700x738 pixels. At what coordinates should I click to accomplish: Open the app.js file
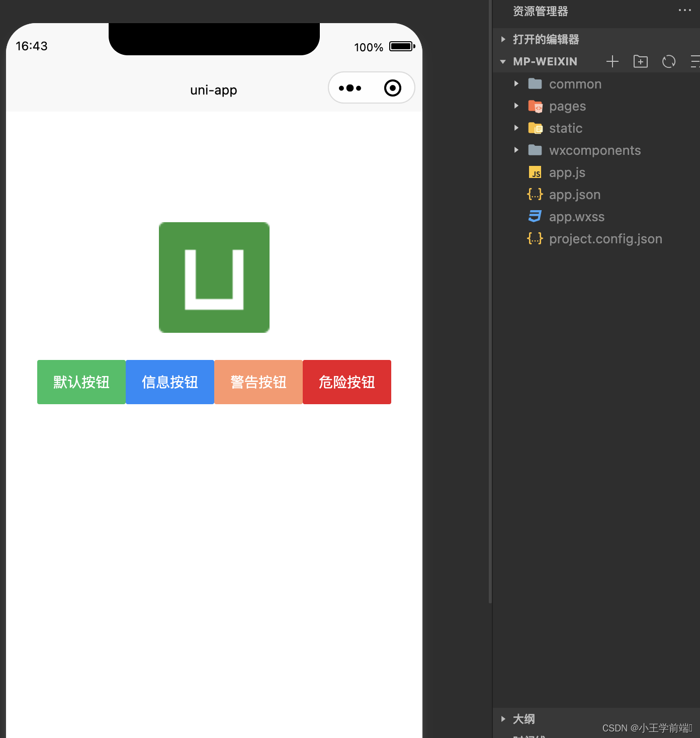pyautogui.click(x=567, y=172)
